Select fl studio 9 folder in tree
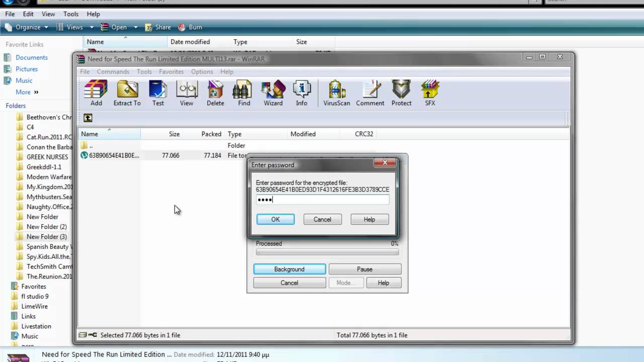Screen dimensions: 644x362 click(x=35, y=296)
